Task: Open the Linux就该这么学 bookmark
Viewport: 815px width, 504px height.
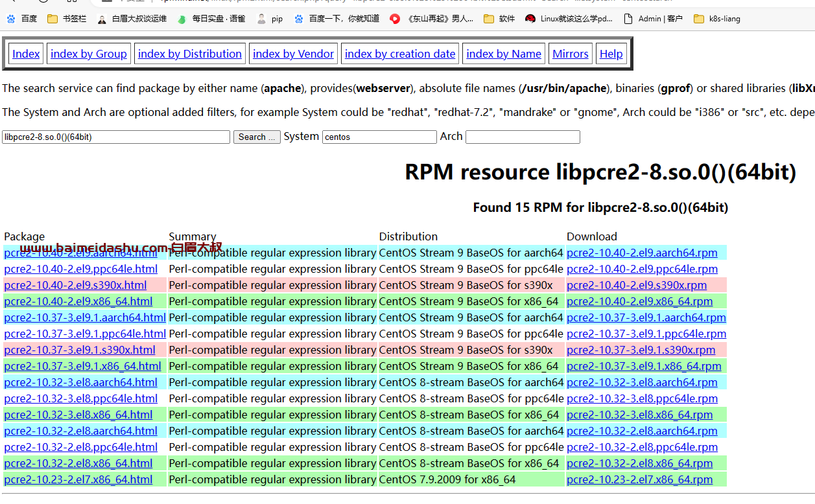Action: pos(569,19)
